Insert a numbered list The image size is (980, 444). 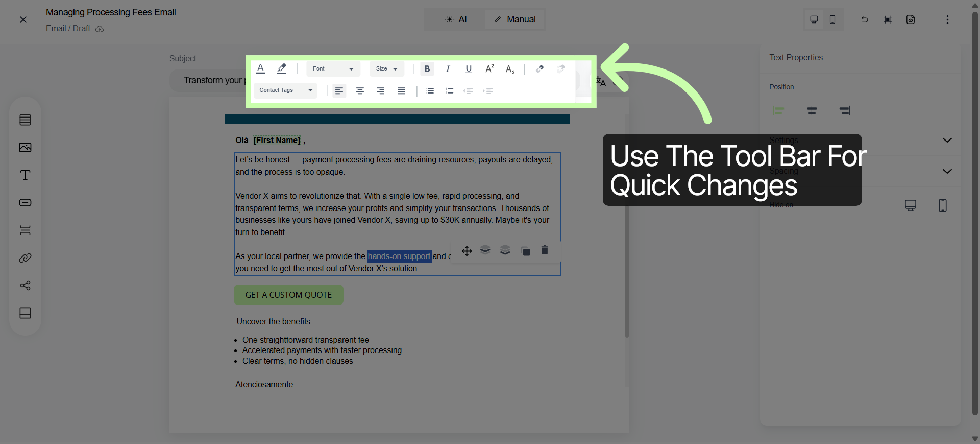pyautogui.click(x=449, y=90)
